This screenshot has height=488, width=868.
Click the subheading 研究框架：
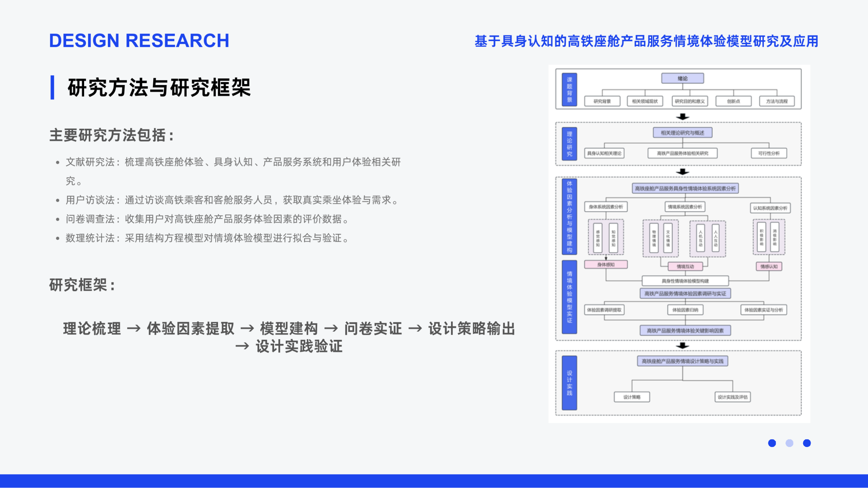83,285
